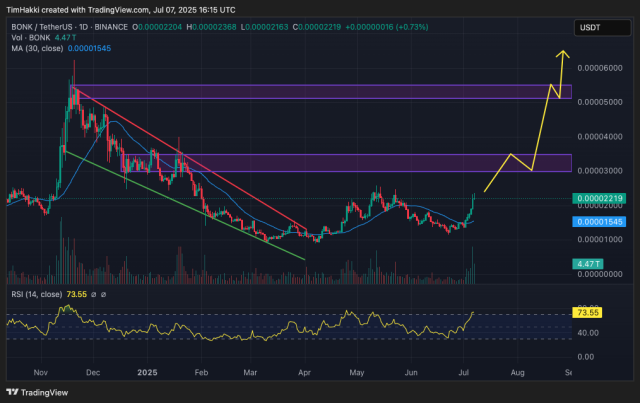
Task: Select the green descending support line
Action: click(185, 205)
